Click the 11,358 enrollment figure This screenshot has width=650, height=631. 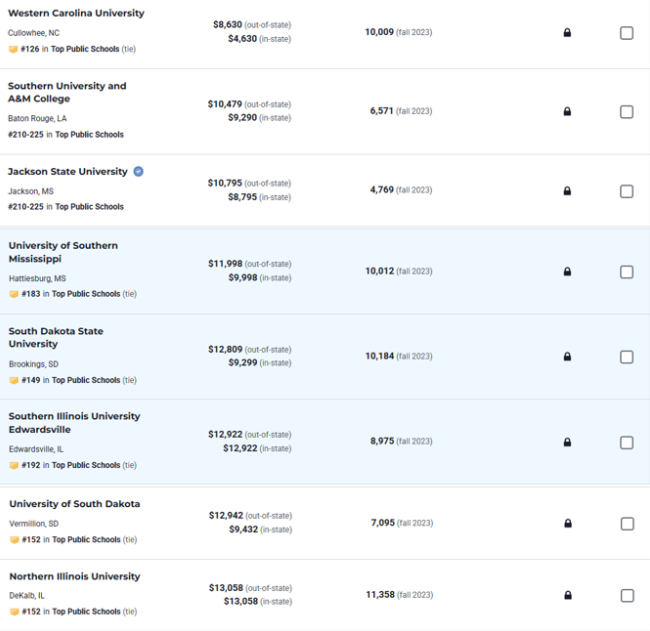pos(380,595)
